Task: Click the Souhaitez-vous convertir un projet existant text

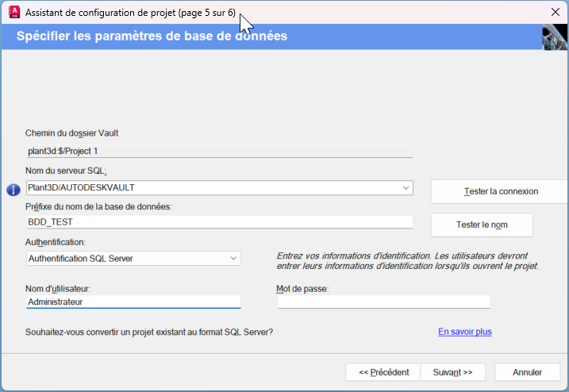Action: [x=149, y=332]
